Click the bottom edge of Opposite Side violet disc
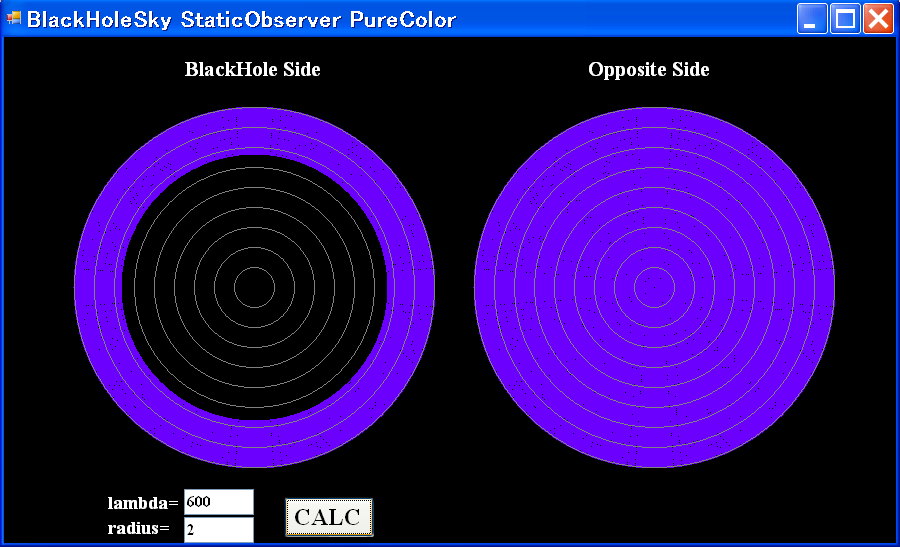Image resolution: width=900 pixels, height=547 pixels. (654, 464)
